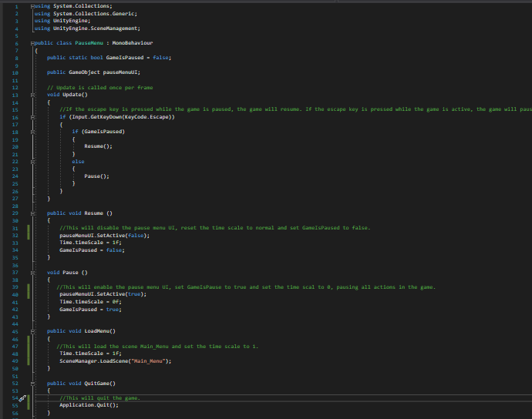Click line number 10 in the gutter

[x=16, y=72]
